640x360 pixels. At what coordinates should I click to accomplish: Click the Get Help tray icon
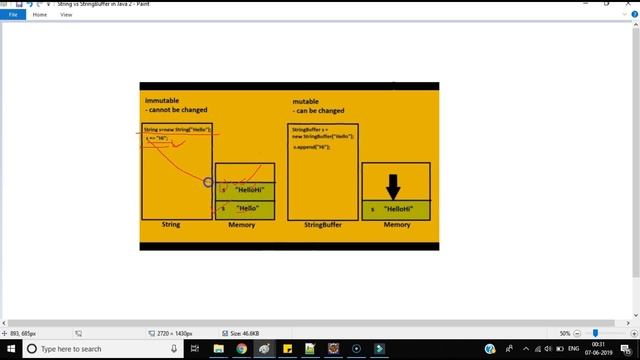(490, 349)
